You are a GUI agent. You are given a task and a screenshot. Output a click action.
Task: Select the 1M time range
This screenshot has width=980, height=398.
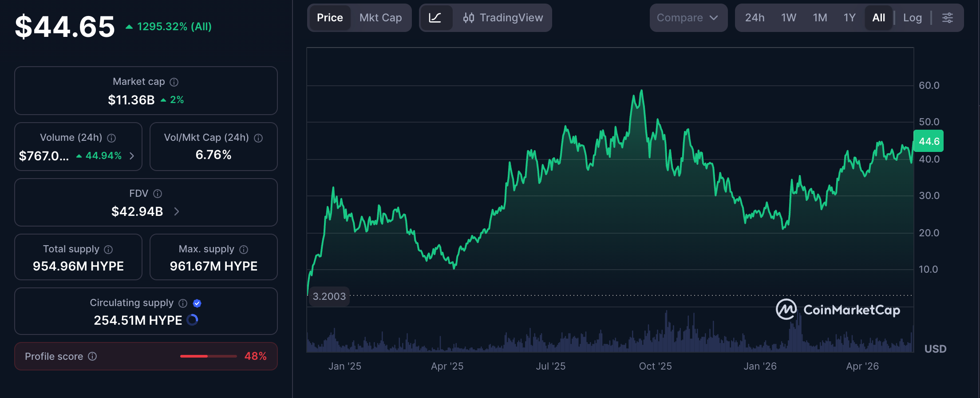point(820,18)
